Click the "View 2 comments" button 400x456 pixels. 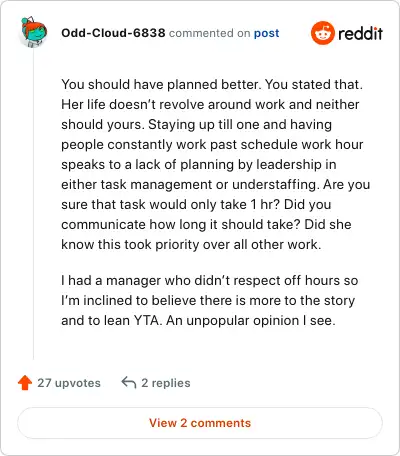tap(200, 423)
